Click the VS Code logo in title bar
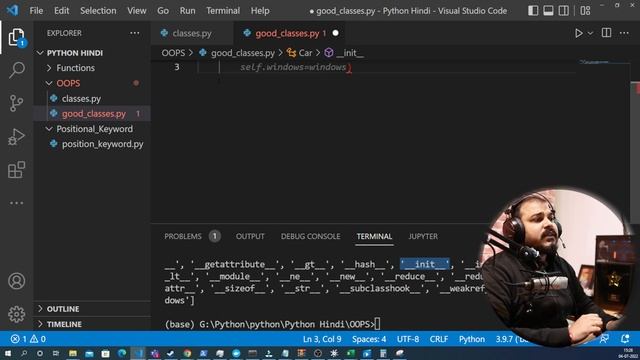Image resolution: width=640 pixels, height=360 pixels. [12, 10]
